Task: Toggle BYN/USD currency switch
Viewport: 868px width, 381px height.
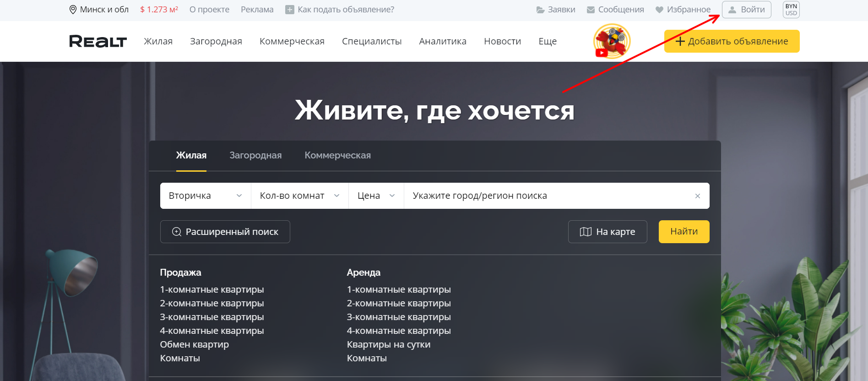Action: pos(791,10)
